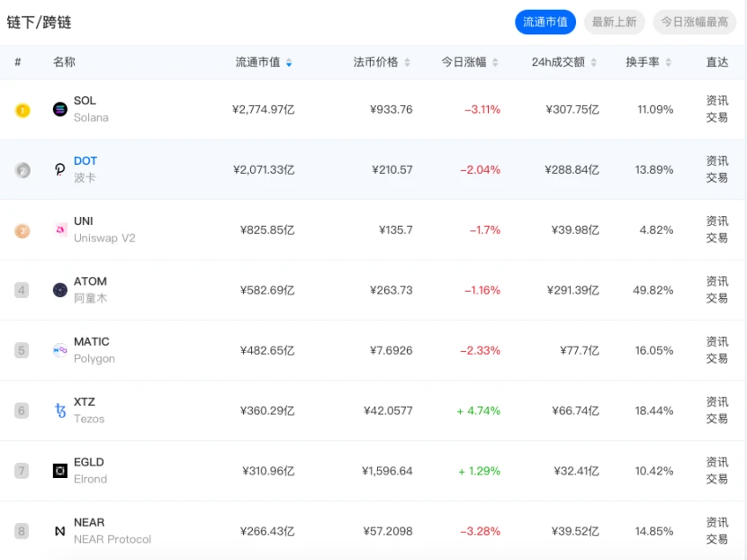Click the 直达 column header

(717, 62)
